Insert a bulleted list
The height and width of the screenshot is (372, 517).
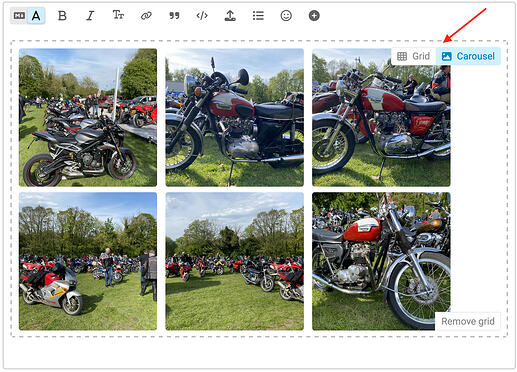tap(258, 16)
